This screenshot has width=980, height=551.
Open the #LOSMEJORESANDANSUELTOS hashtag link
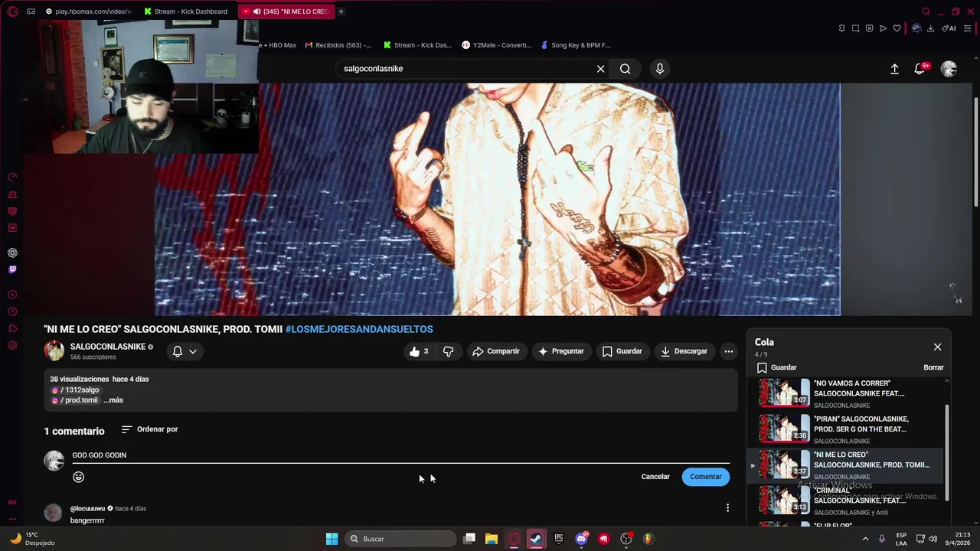pos(359,329)
